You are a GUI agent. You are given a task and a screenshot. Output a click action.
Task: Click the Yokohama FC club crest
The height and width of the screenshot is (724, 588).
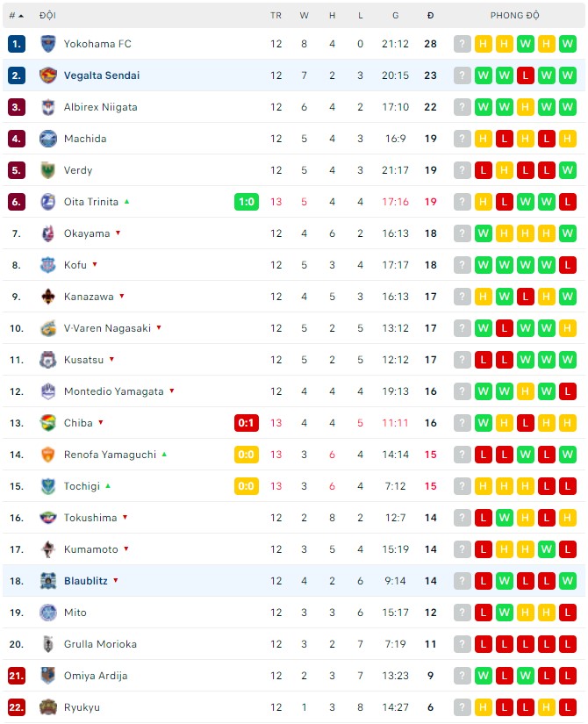coord(47,44)
